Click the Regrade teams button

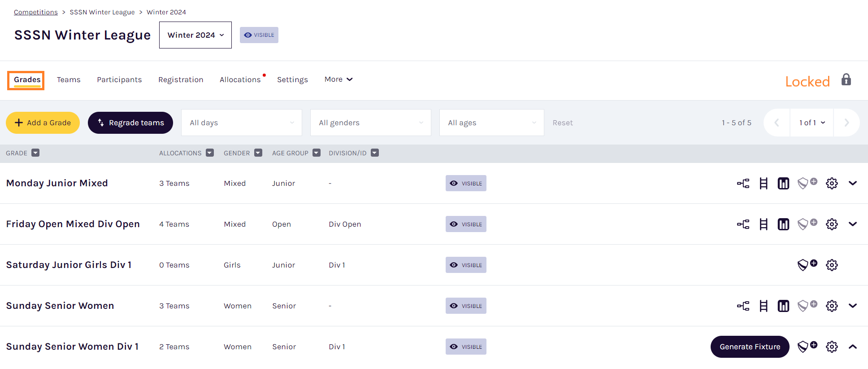(x=130, y=123)
